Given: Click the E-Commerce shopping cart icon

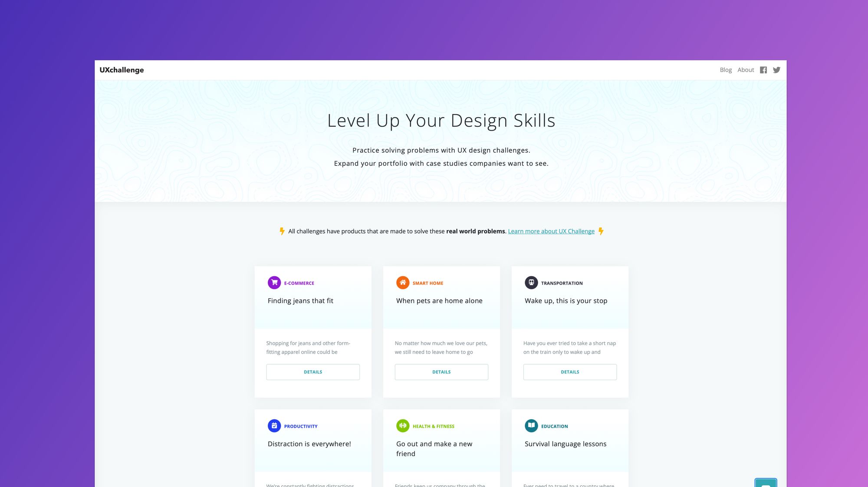Looking at the screenshot, I should (x=273, y=282).
